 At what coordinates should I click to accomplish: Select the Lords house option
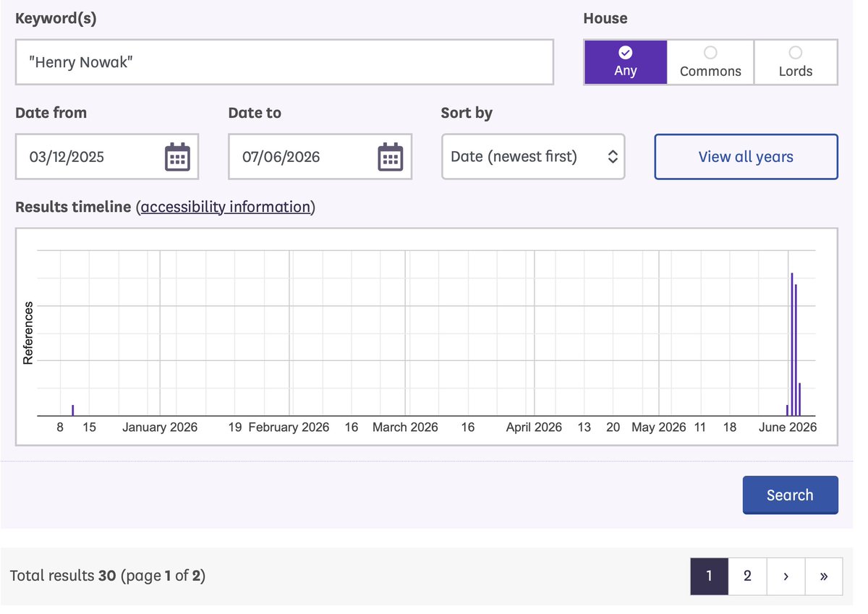(x=796, y=62)
